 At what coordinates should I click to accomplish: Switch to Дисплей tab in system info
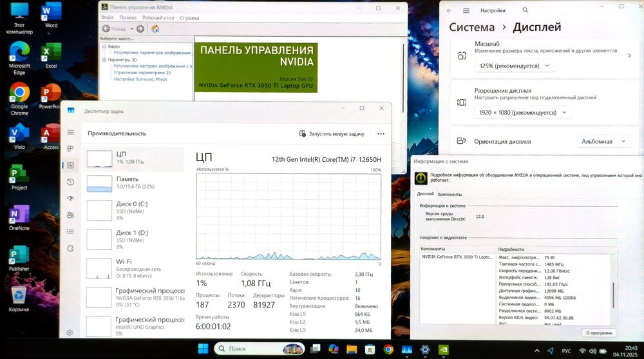tap(425, 194)
